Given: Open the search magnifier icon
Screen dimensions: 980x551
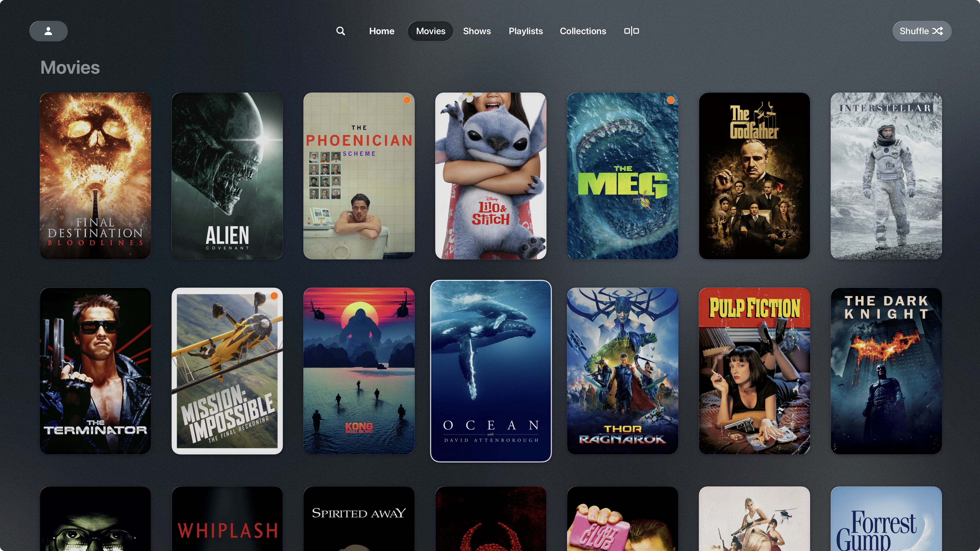Looking at the screenshot, I should point(340,31).
